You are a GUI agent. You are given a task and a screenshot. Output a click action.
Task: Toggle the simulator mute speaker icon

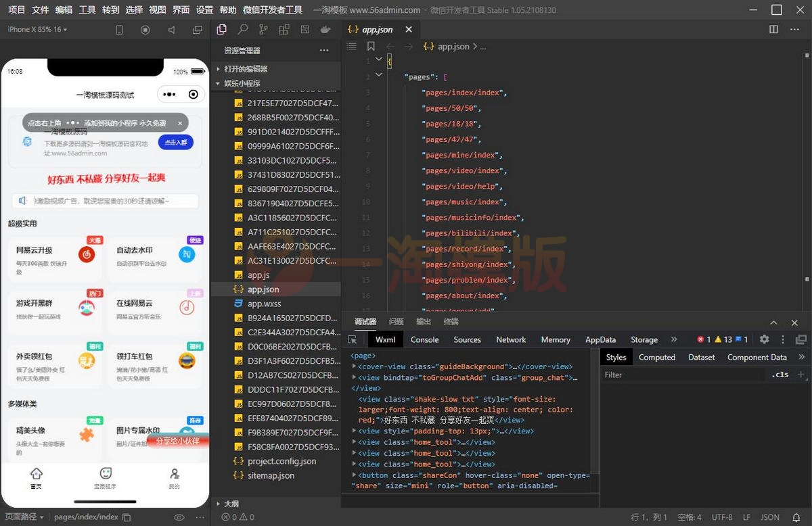coord(171,30)
